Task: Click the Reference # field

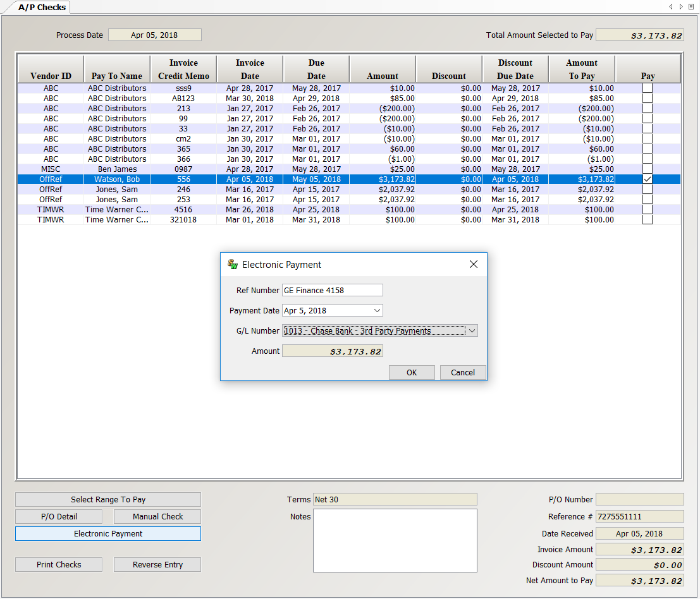Action: (640, 516)
